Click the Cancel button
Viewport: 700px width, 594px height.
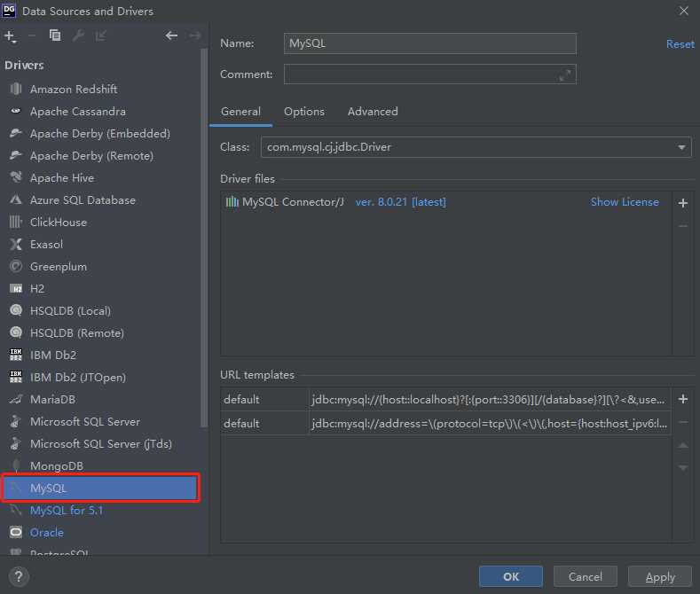coord(586,576)
